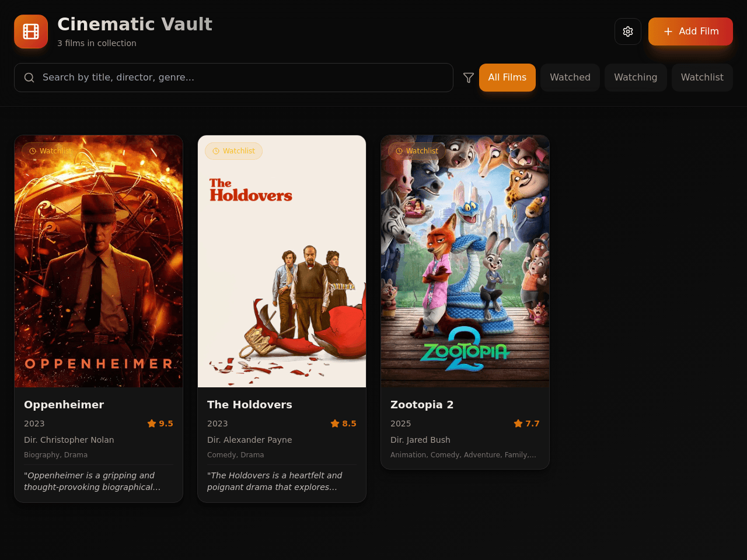The height and width of the screenshot is (560, 747).
Task: Click the Watchlist badge on The Holdovers
Action: pos(233,151)
